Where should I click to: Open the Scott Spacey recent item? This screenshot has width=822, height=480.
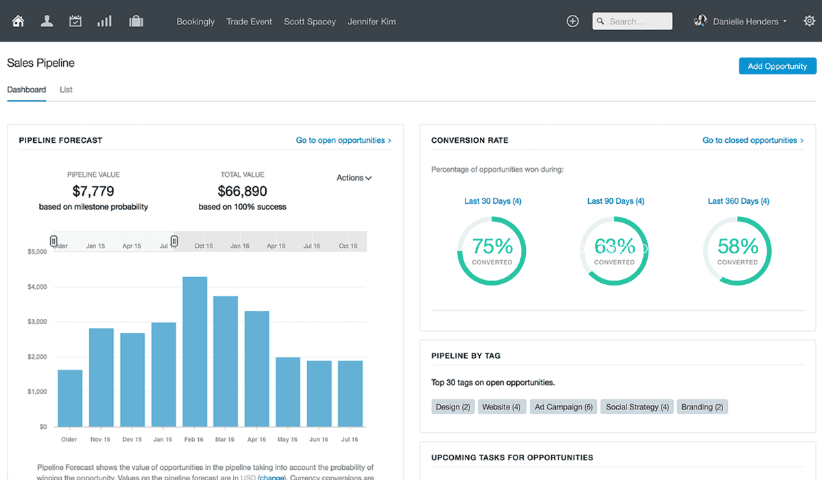click(310, 21)
